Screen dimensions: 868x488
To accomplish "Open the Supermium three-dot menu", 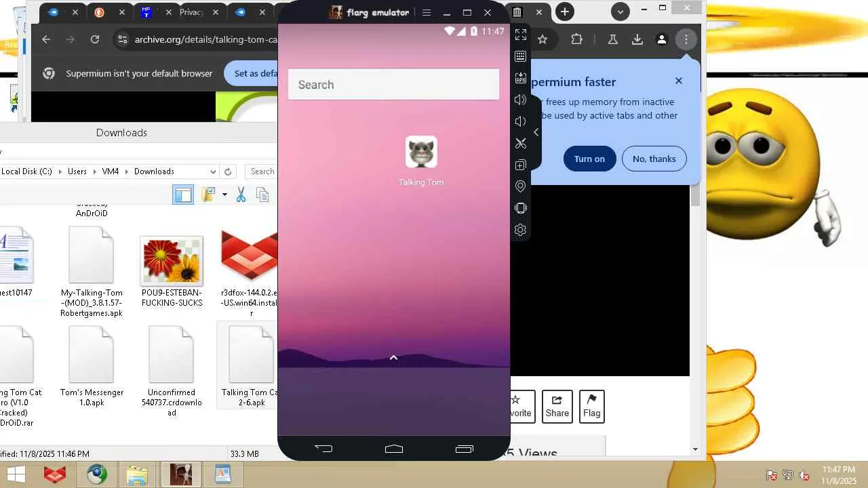I will pos(686,39).
